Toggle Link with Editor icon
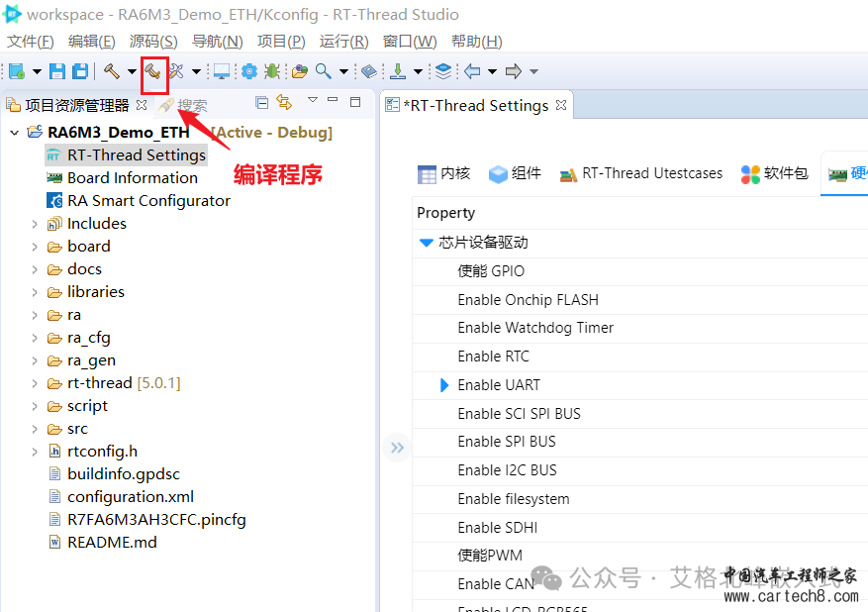Screen dimensions: 868x612 (284, 102)
